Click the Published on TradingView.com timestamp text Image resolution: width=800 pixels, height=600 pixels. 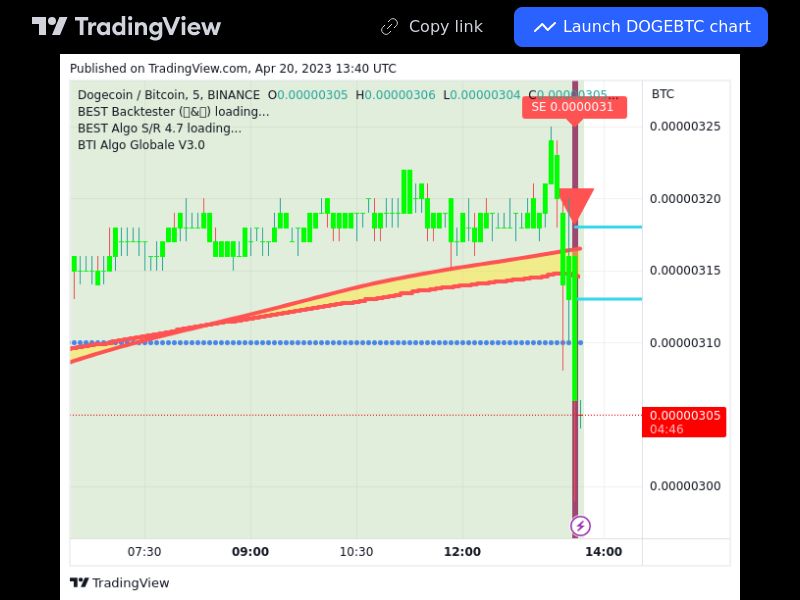[233, 68]
